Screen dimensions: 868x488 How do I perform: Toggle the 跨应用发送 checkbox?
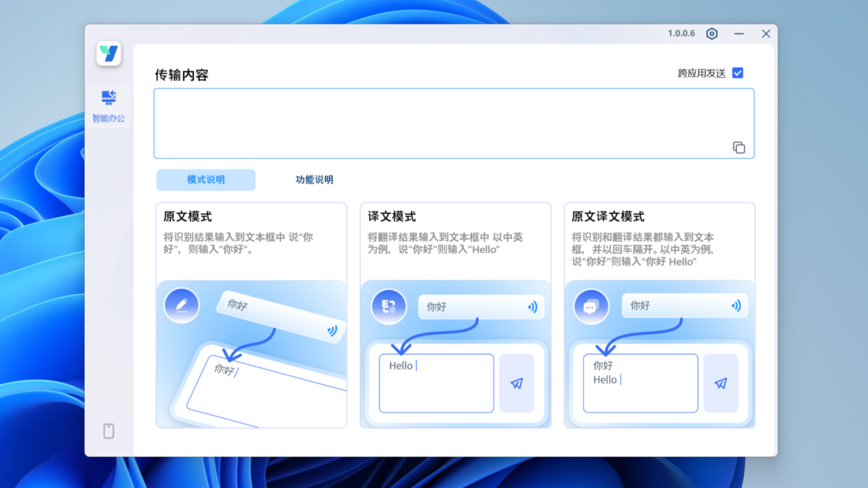[738, 73]
